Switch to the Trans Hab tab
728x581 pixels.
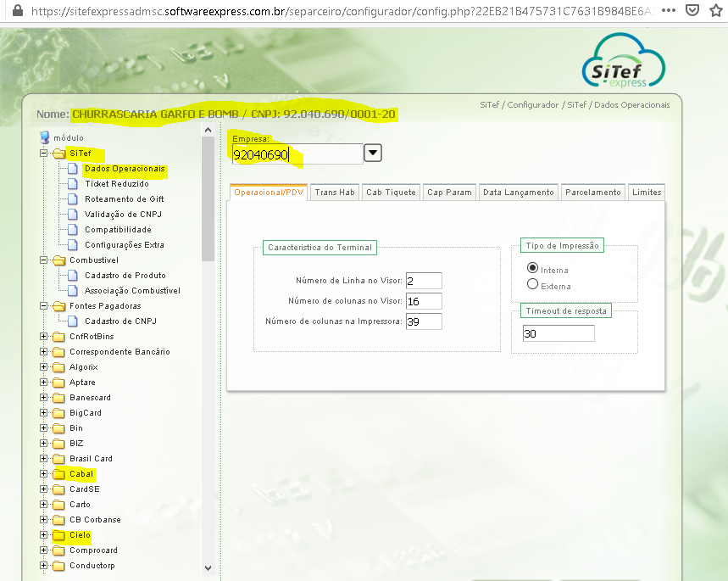(335, 193)
